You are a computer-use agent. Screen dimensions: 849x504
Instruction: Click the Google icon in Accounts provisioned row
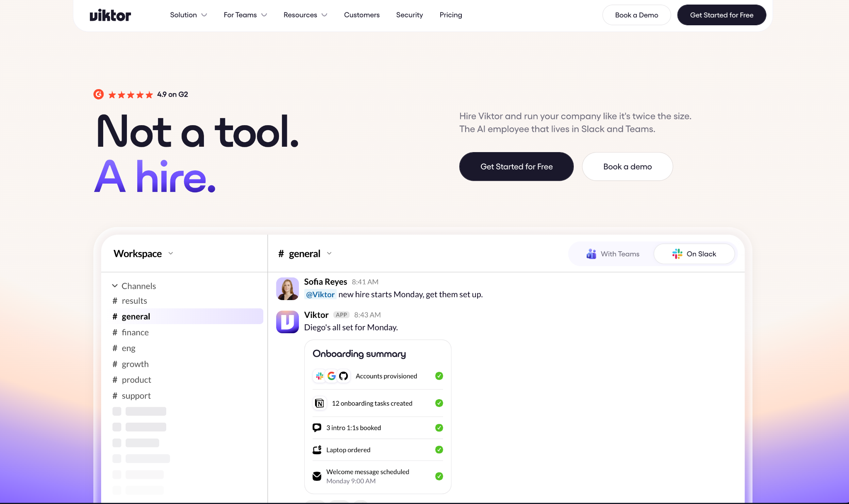(x=332, y=376)
